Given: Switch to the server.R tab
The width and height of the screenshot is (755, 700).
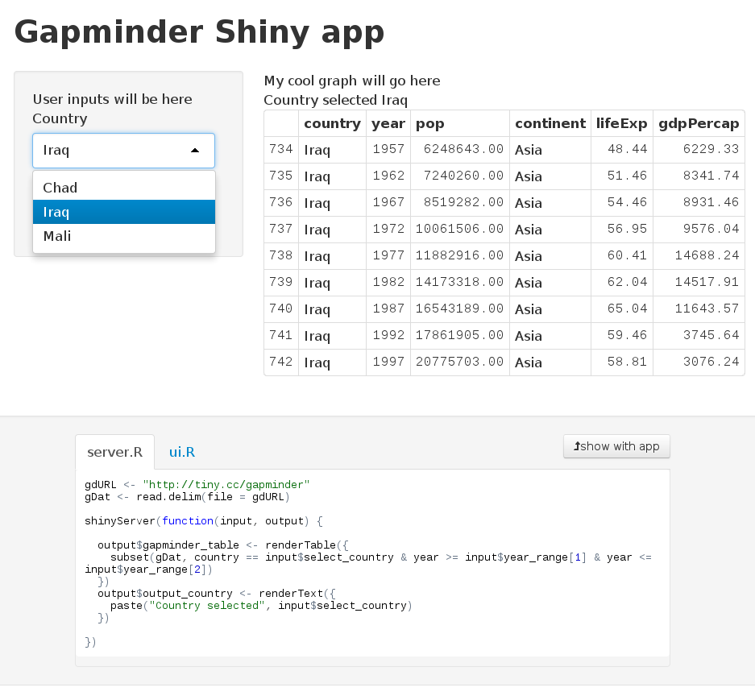Looking at the screenshot, I should 114,452.
